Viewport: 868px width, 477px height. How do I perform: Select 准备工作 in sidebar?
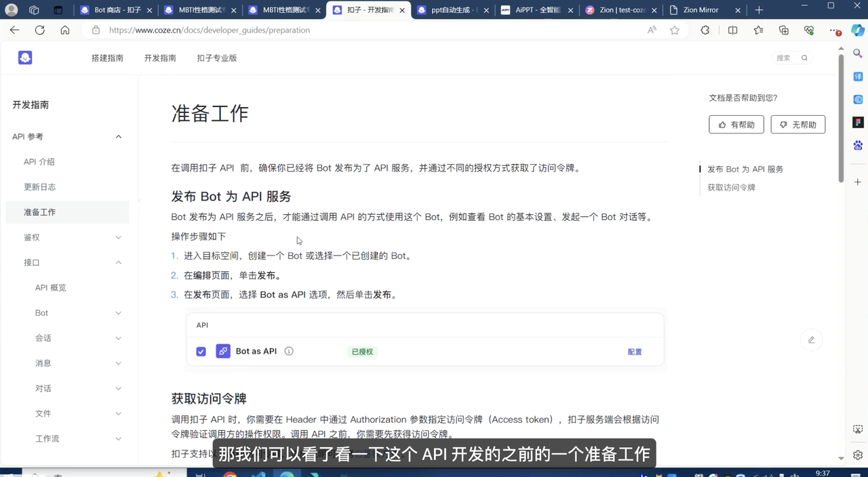point(67,212)
